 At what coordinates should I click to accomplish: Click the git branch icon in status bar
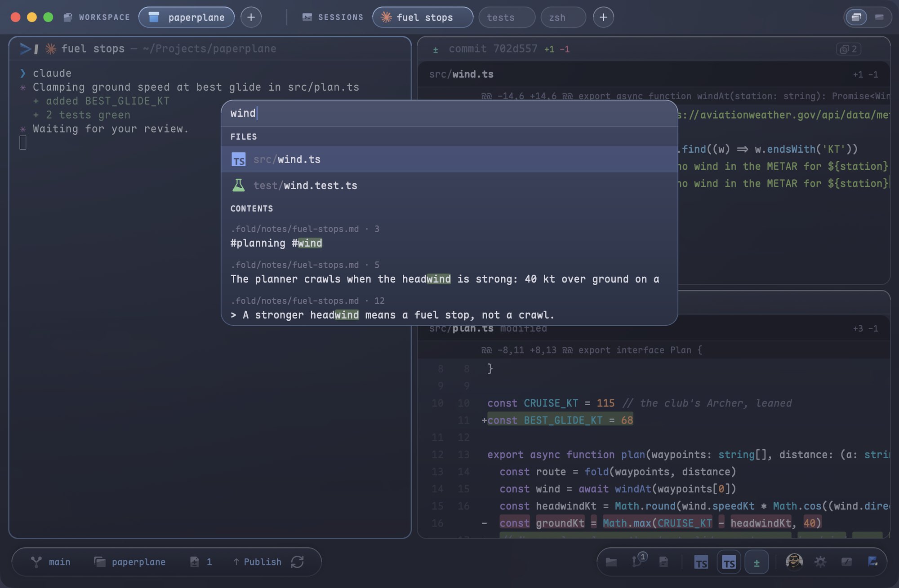36,562
